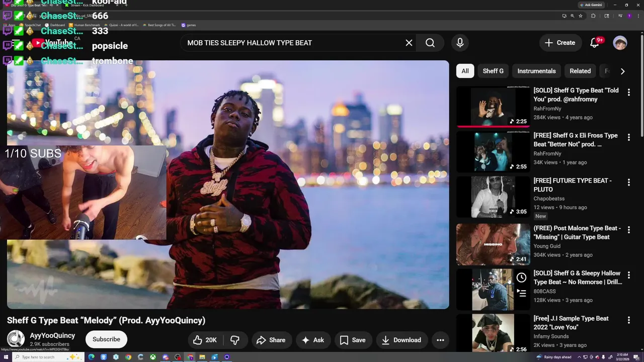Select the Sheff G filter chip

pyautogui.click(x=493, y=71)
